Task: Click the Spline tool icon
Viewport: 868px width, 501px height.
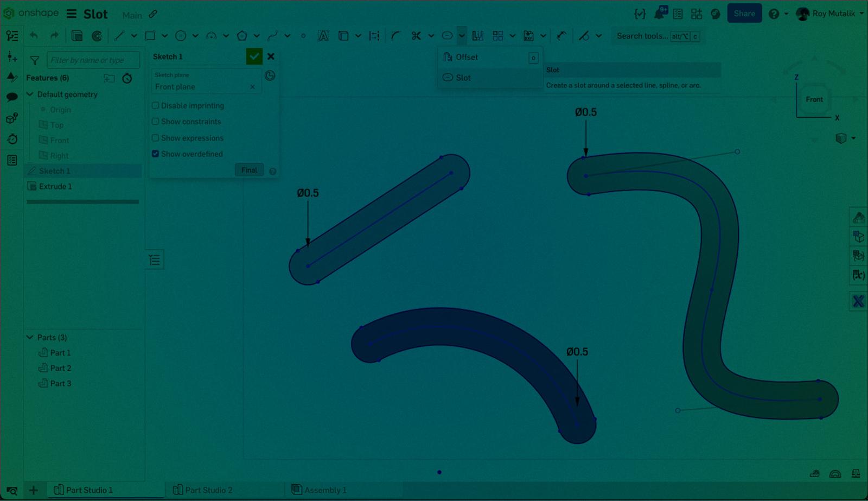Action: click(x=272, y=36)
